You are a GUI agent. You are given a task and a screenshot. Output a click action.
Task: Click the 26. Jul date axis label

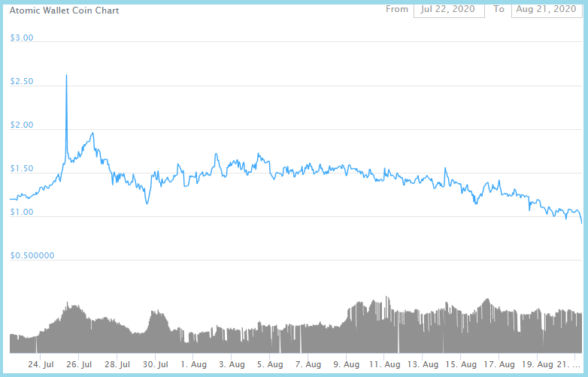point(79,364)
